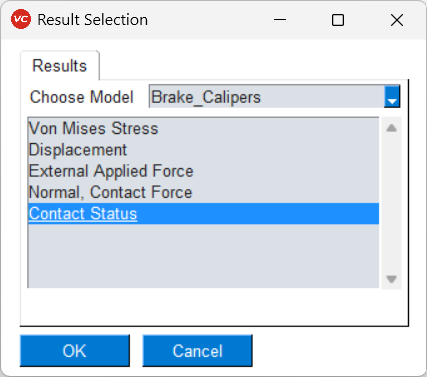Confirm selection with the OK button
This screenshot has height=377, width=427.
75,351
